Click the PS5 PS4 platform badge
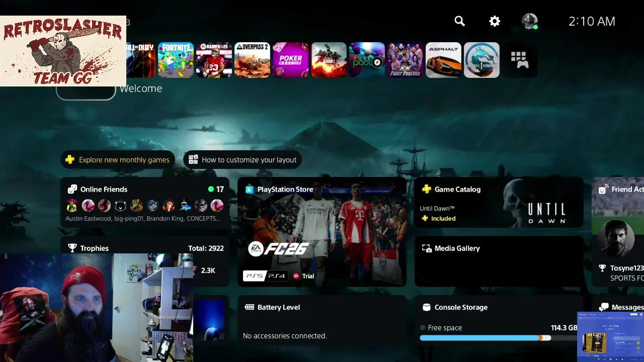 click(x=265, y=276)
